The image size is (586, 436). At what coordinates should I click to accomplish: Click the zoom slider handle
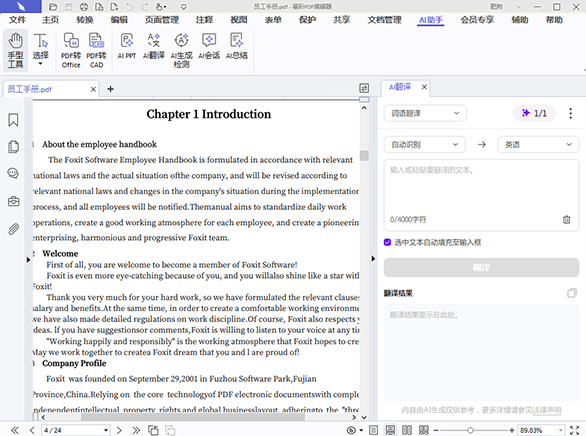click(x=470, y=430)
